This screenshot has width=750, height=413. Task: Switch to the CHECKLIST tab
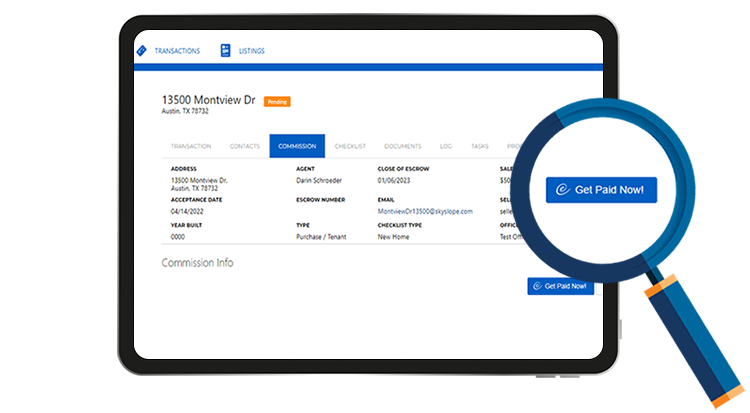tap(350, 146)
